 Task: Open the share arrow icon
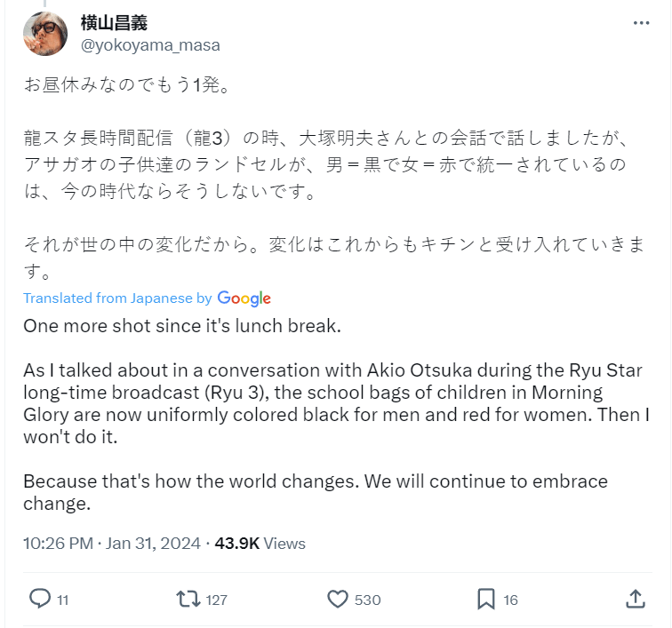point(635,600)
